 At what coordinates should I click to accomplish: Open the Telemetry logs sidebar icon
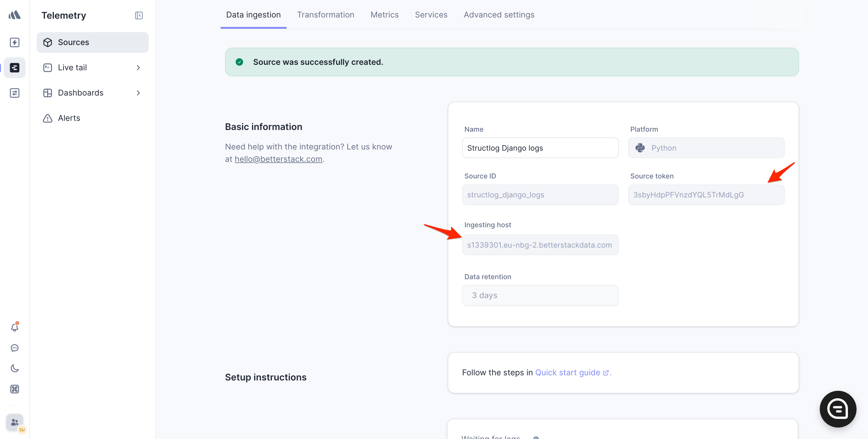tap(14, 68)
